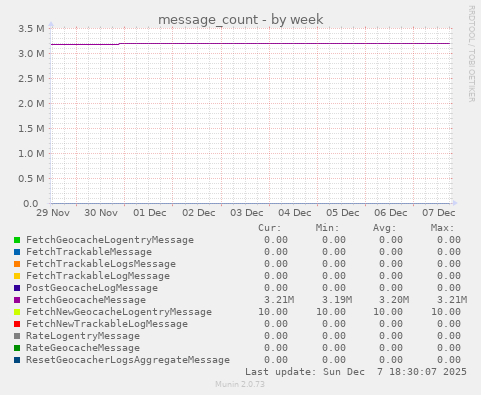Click the 01 Dec x-axis label
The height and width of the screenshot is (395, 481).
pyautogui.click(x=150, y=213)
